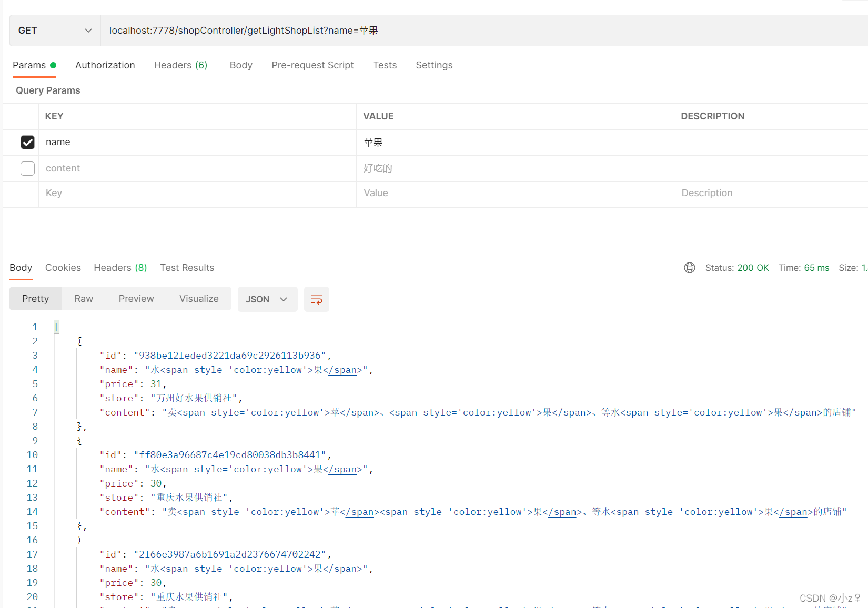Screen dimensions: 868x608
Task: Open the Tests tab
Action: [x=385, y=65]
